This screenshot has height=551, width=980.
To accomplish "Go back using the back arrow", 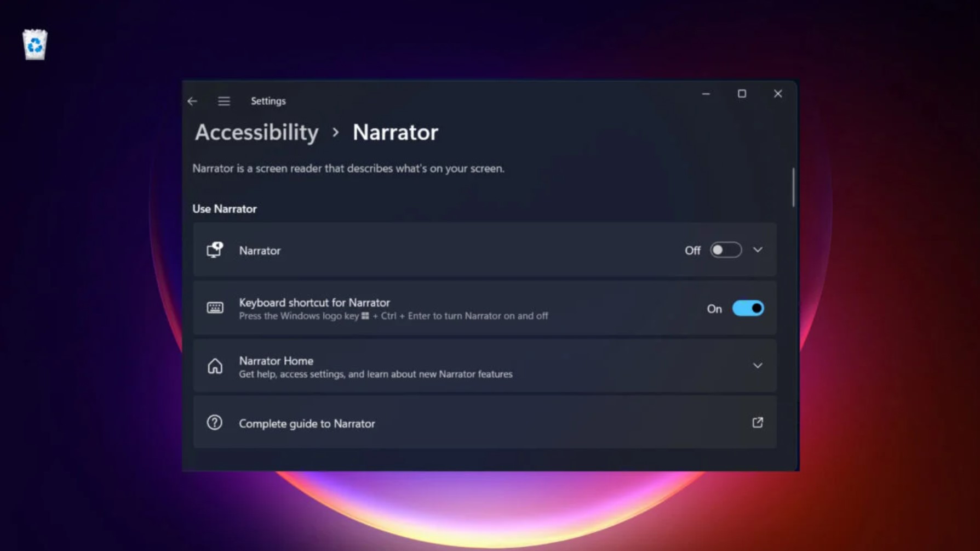I will pyautogui.click(x=192, y=101).
